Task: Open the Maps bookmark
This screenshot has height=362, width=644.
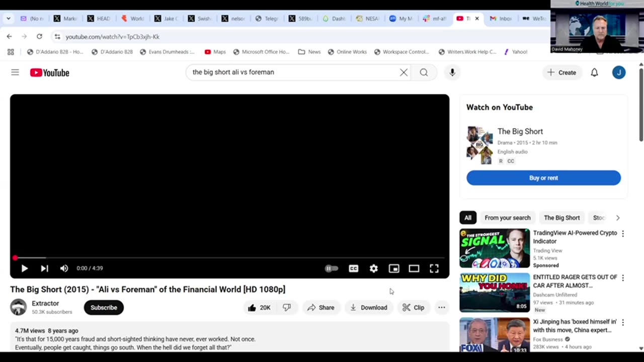Action: point(215,52)
